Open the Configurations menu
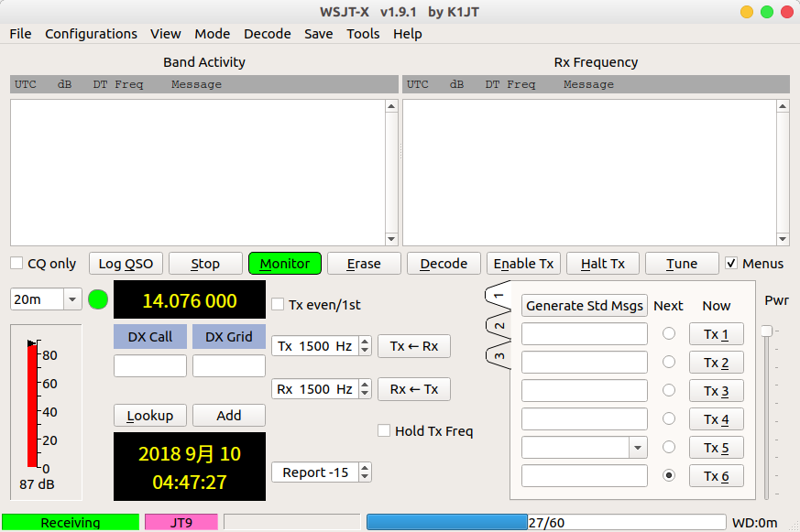Image resolution: width=800 pixels, height=532 pixels. [x=91, y=34]
